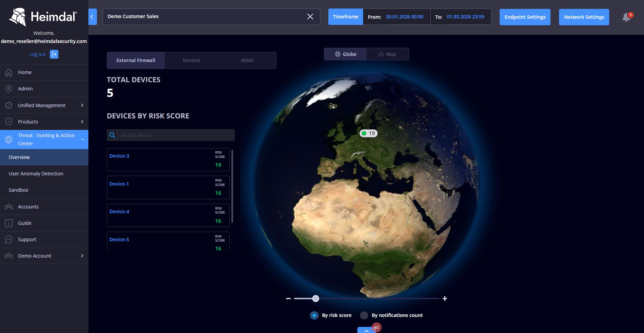This screenshot has height=333, width=644.
Task: Click the Accounts people icon
Action: coord(9,207)
